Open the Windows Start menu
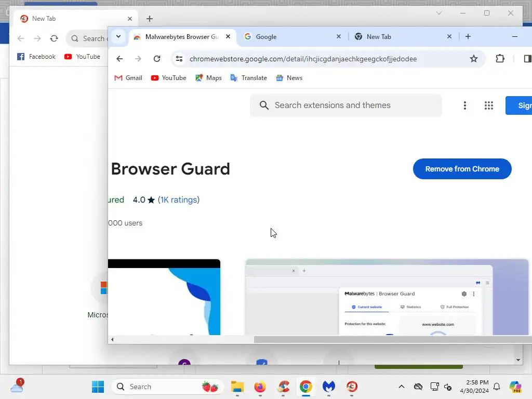Image resolution: width=532 pixels, height=399 pixels. click(98, 387)
